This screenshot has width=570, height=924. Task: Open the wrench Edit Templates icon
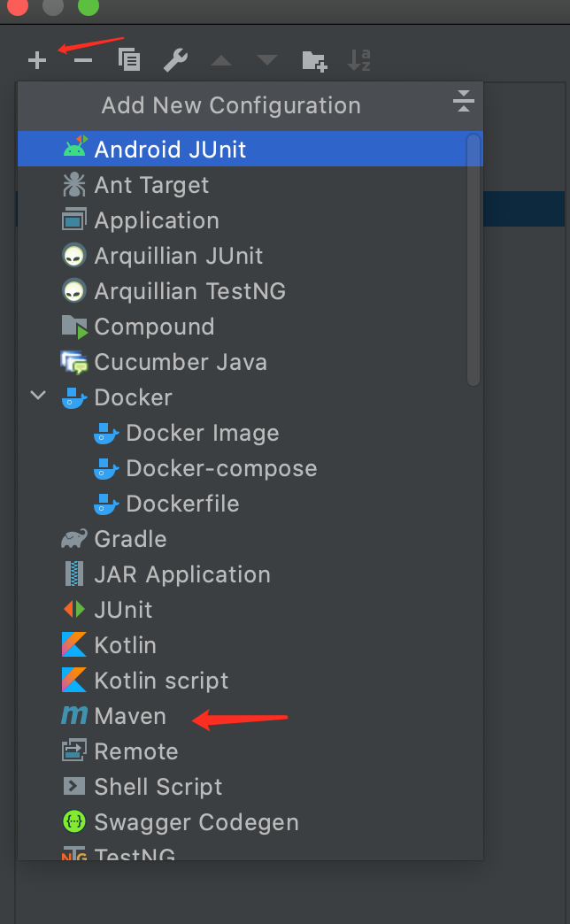click(x=175, y=60)
